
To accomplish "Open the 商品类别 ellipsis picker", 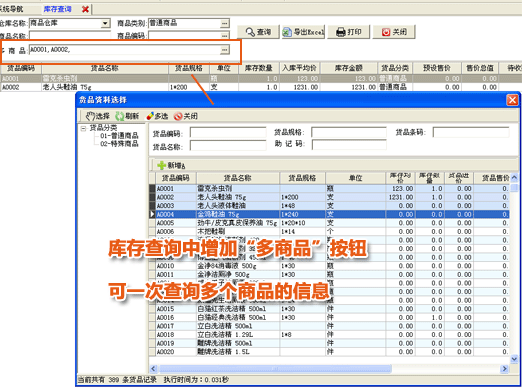I will pyautogui.click(x=225, y=23).
